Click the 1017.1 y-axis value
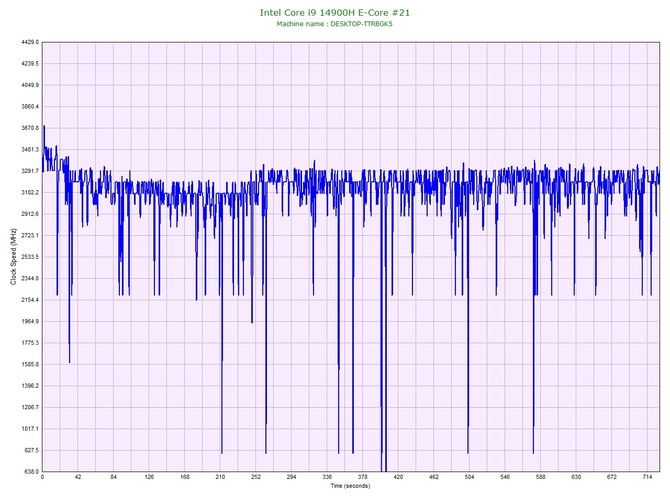 coord(30,429)
